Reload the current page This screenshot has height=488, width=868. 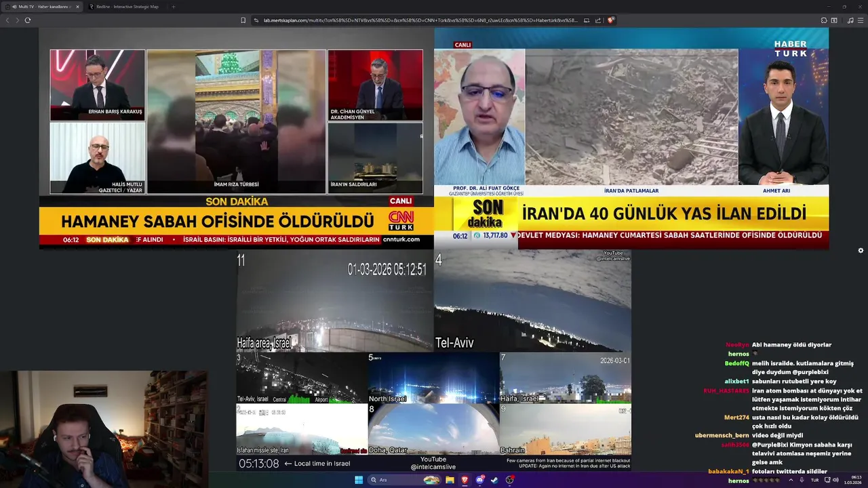tap(28, 20)
